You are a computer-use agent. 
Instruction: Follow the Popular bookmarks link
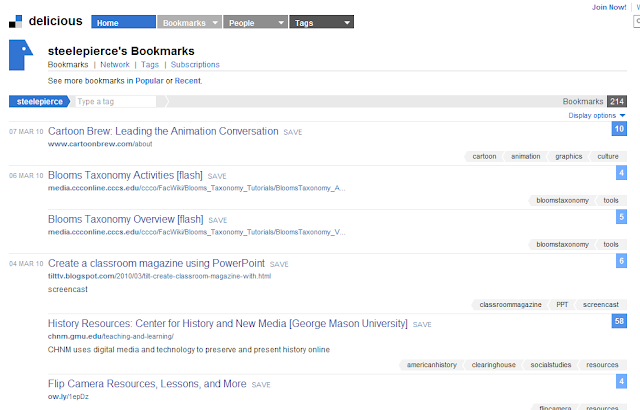149,81
